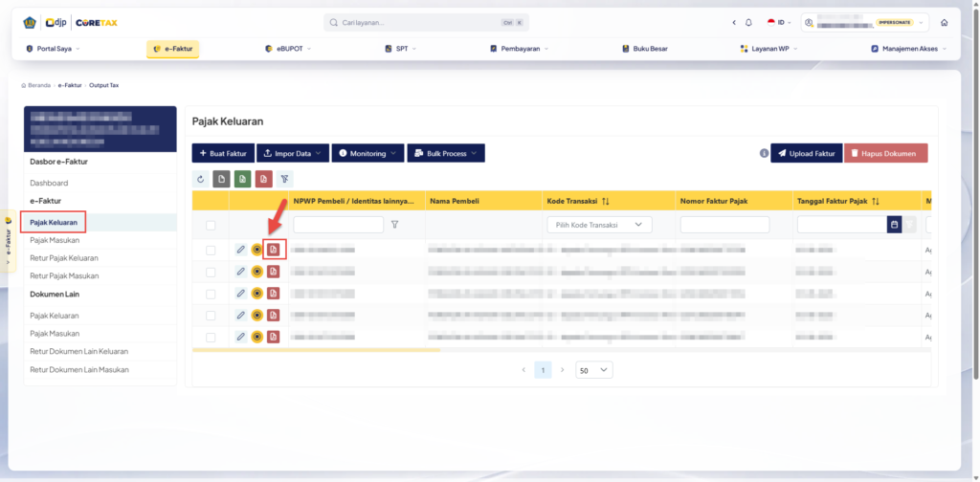Screen dimensions: 980x482
Task: Expand the Monitoring dropdown
Action: pos(368,153)
